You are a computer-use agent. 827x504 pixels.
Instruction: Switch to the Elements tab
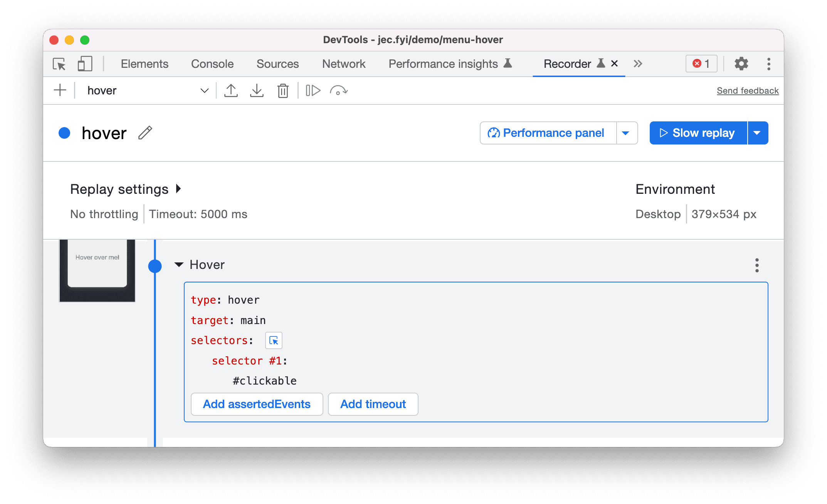(143, 64)
